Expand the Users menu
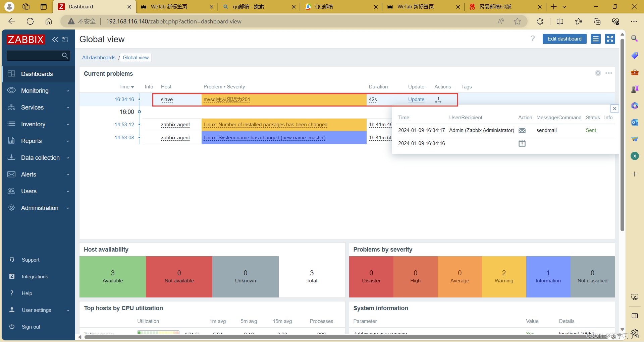This screenshot has width=644, height=342. [39, 191]
